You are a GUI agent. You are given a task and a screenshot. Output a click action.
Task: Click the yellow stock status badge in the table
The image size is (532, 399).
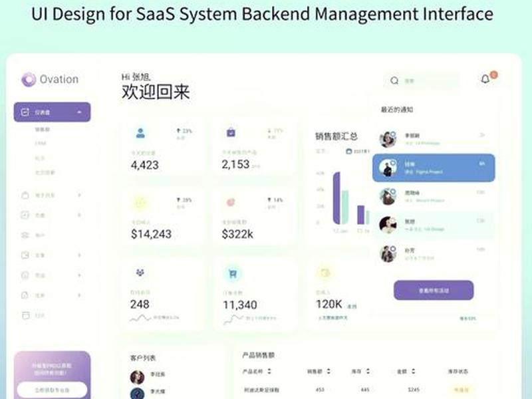coord(462,390)
